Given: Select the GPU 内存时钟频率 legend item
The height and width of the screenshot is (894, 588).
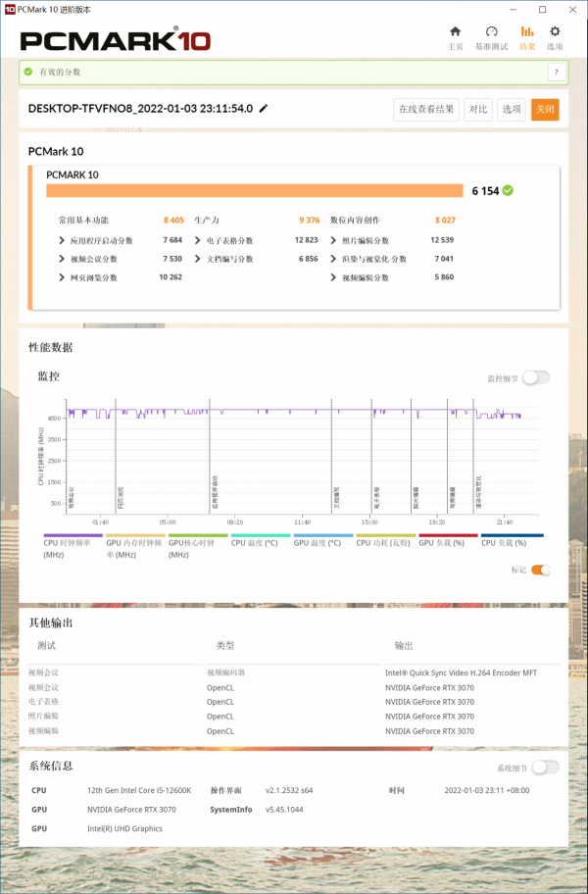Looking at the screenshot, I should [x=135, y=545].
